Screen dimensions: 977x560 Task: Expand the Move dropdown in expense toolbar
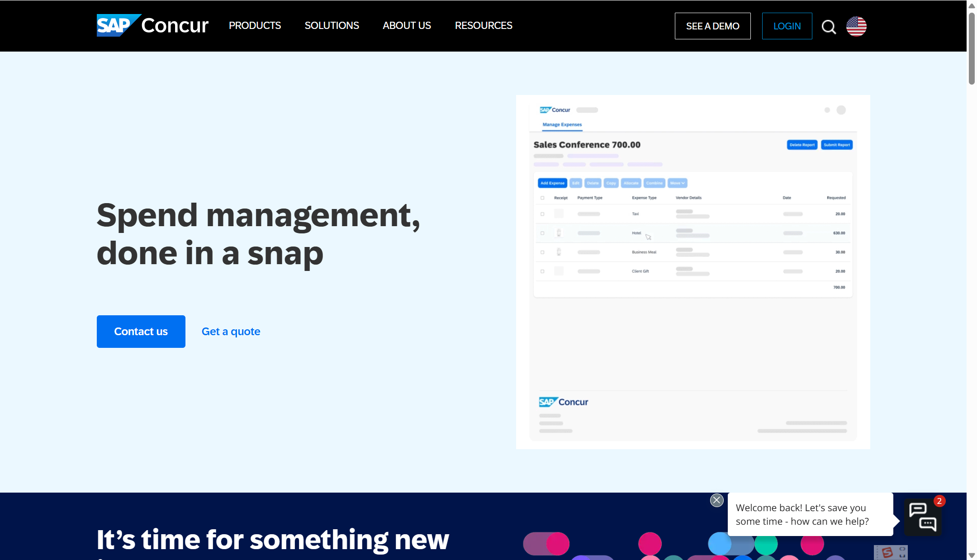[677, 183]
